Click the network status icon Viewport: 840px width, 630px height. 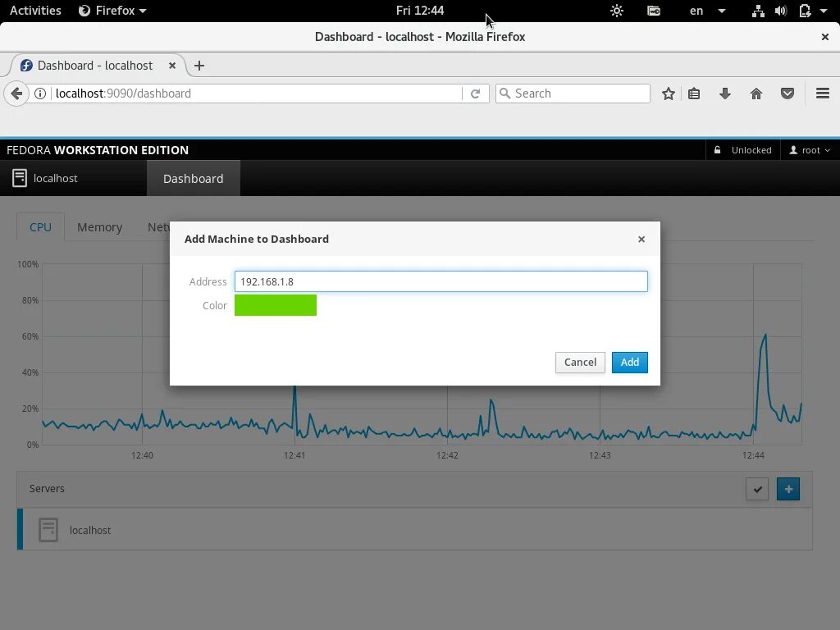pyautogui.click(x=758, y=11)
